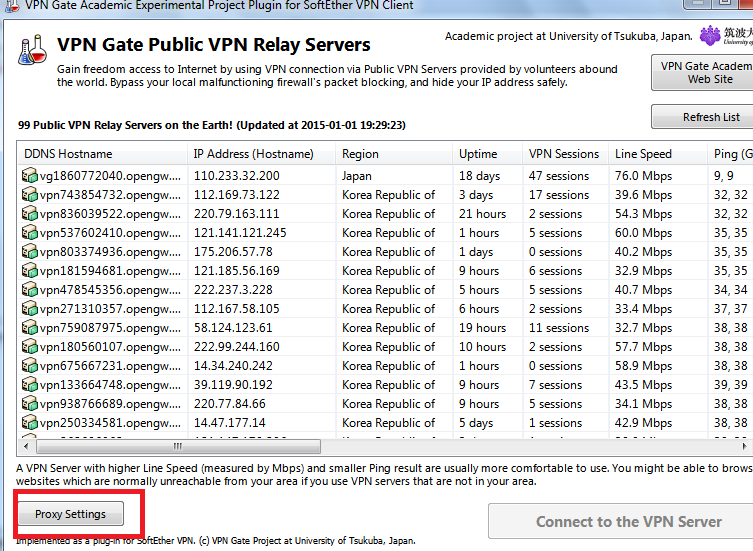Sort by Ping column header

point(730,154)
